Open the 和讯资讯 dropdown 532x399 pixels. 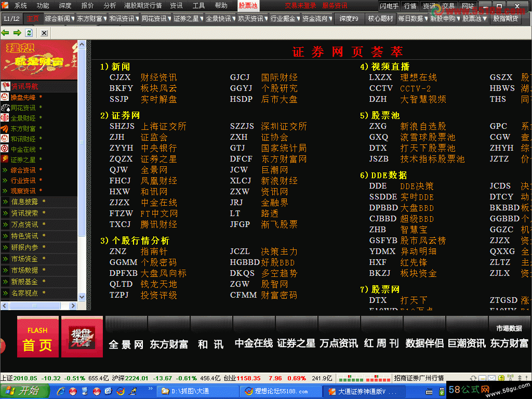coord(124,19)
